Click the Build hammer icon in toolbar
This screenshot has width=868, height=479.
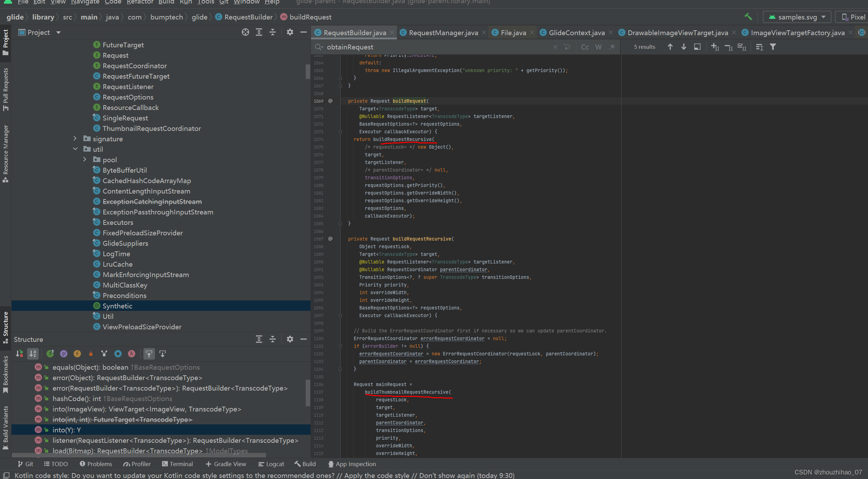pyautogui.click(x=748, y=17)
